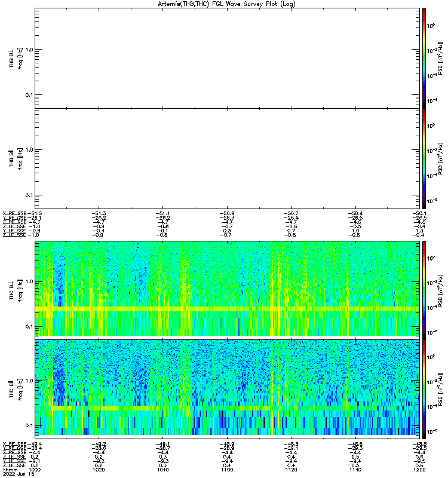The height and width of the screenshot is (478, 448).
Task: Click the '0.1' frequency tick of THB B-parallel panel
Action: (x=29, y=195)
